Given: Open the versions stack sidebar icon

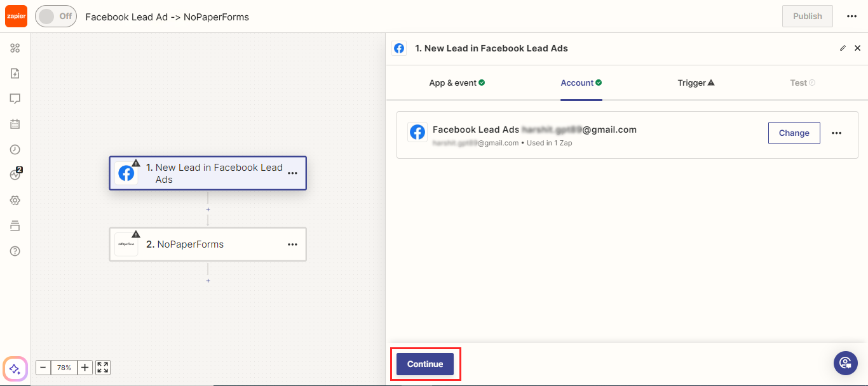Looking at the screenshot, I should pos(15,226).
